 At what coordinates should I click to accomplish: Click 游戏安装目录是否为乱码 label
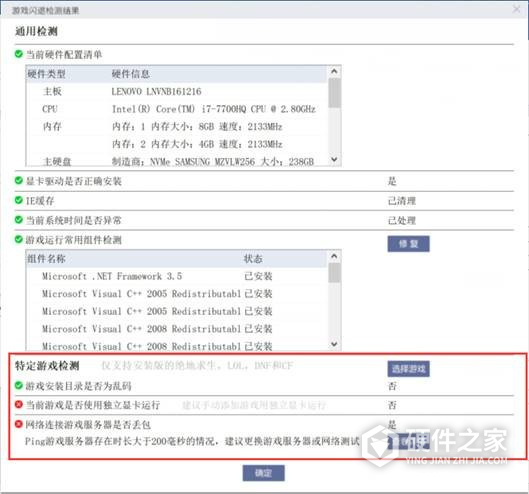[78, 386]
